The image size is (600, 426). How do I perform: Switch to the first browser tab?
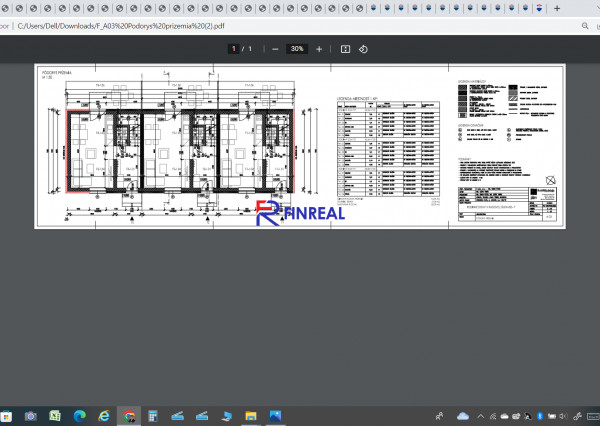8,8
